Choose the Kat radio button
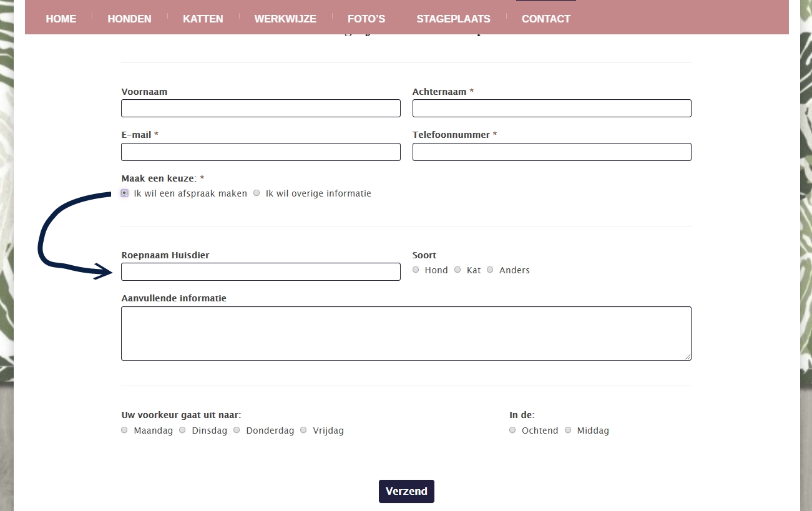Viewport: 812px width, 511px height. 458,270
